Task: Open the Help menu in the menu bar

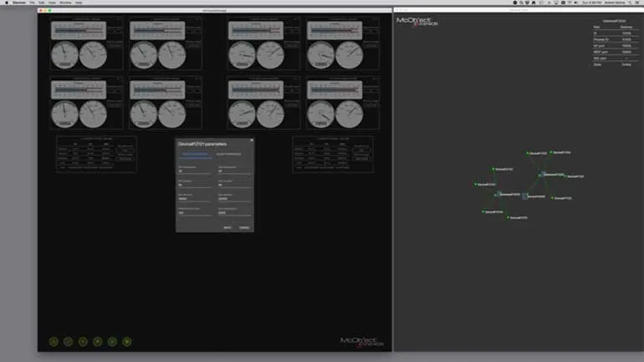Action: [x=79, y=3]
